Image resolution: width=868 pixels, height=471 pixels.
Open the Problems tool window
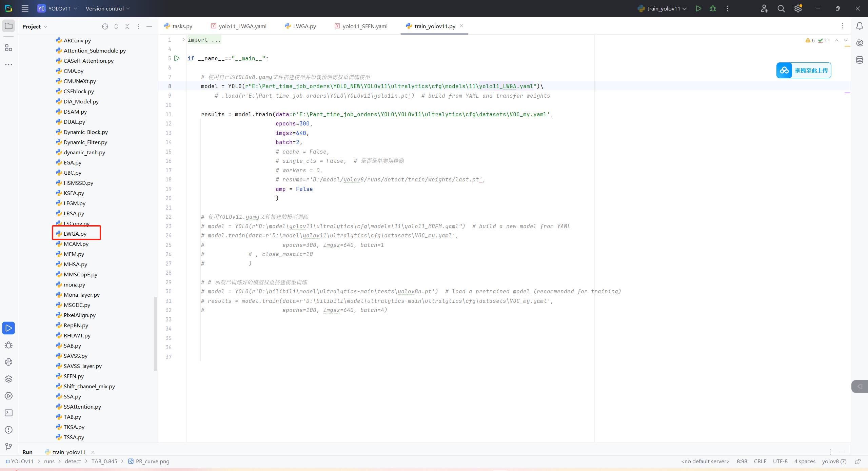[9, 430]
